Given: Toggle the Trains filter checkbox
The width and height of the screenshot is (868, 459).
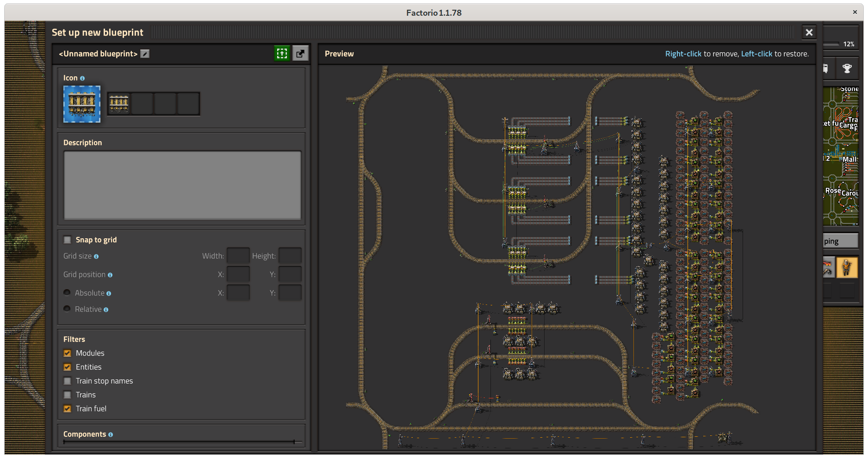Looking at the screenshot, I should (x=68, y=395).
